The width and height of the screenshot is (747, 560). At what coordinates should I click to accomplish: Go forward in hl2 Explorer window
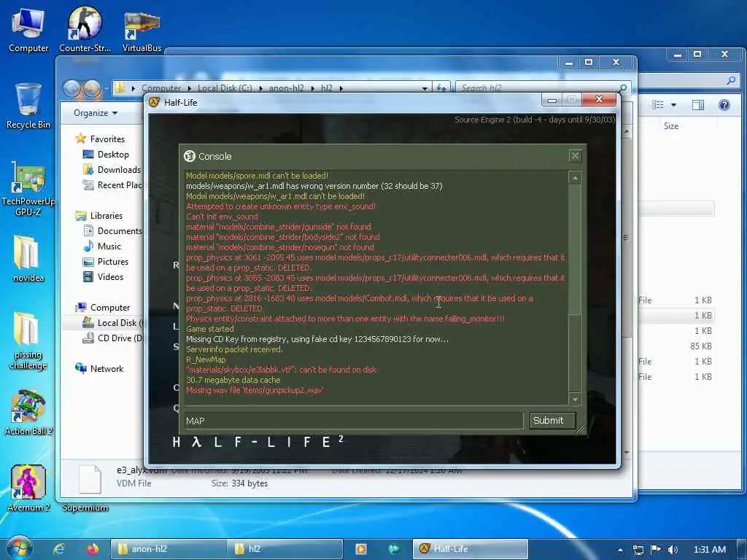pos(91,88)
